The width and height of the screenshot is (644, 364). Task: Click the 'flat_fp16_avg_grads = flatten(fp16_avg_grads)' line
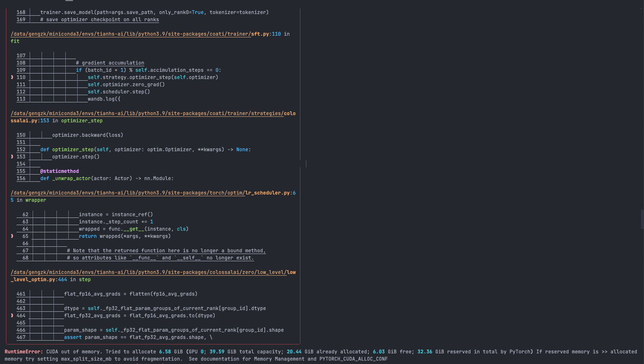click(x=131, y=294)
